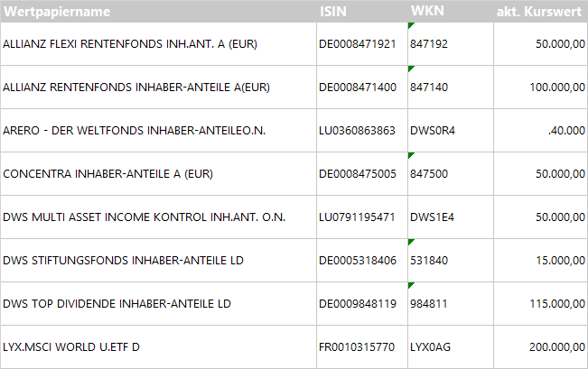
Task: Click ISIN cell LU0791195471
Action: click(358, 217)
